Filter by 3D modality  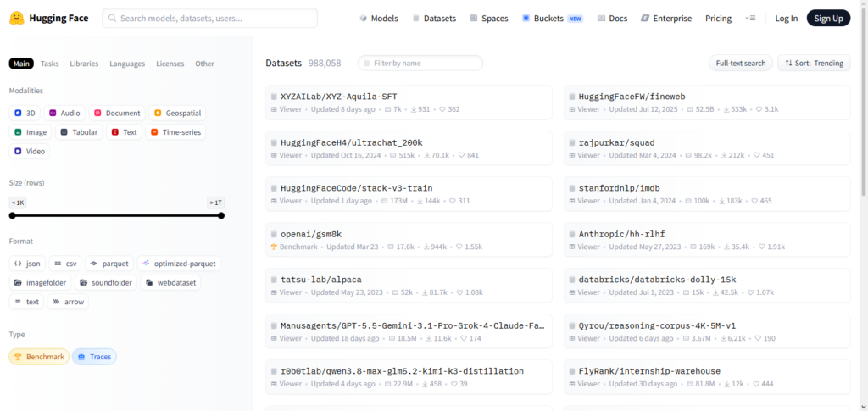click(x=25, y=114)
